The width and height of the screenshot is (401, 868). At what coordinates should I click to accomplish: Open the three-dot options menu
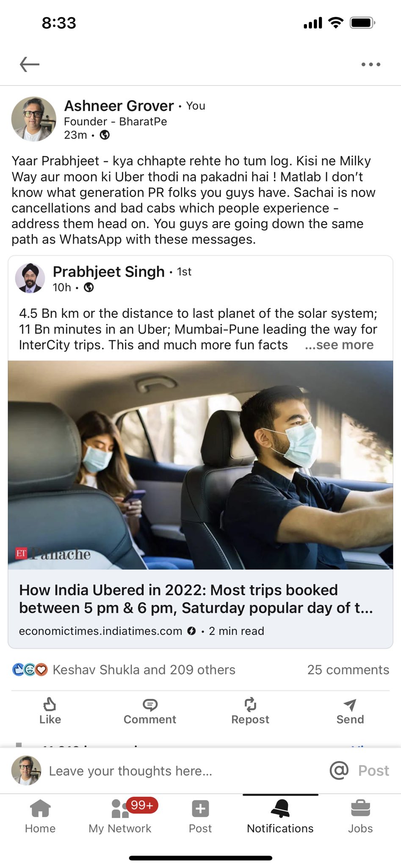coord(371,64)
